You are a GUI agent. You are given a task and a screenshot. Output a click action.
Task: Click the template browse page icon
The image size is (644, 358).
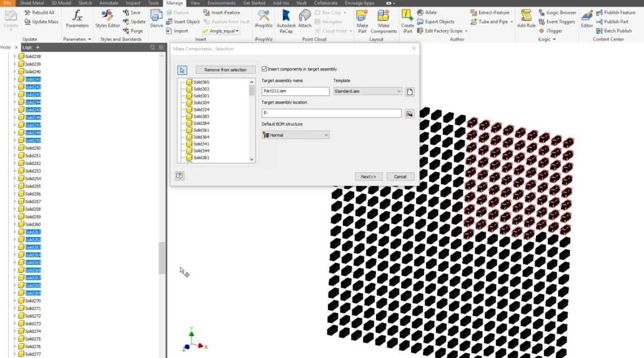point(410,92)
